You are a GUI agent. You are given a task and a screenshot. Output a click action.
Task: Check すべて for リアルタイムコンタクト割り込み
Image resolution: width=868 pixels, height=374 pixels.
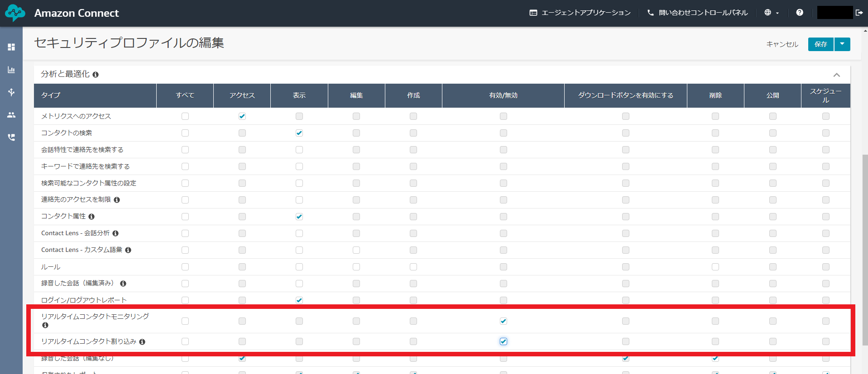pos(185,341)
